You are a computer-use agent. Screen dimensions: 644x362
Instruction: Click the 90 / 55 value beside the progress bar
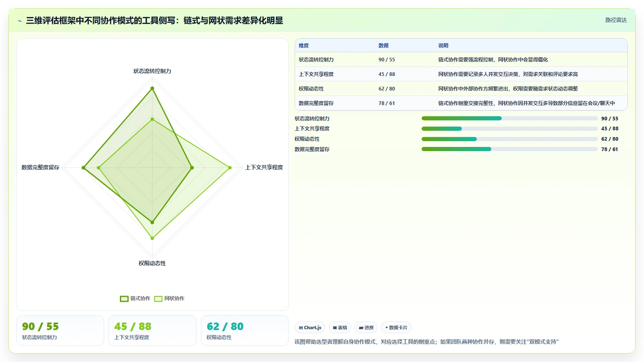pyautogui.click(x=610, y=119)
